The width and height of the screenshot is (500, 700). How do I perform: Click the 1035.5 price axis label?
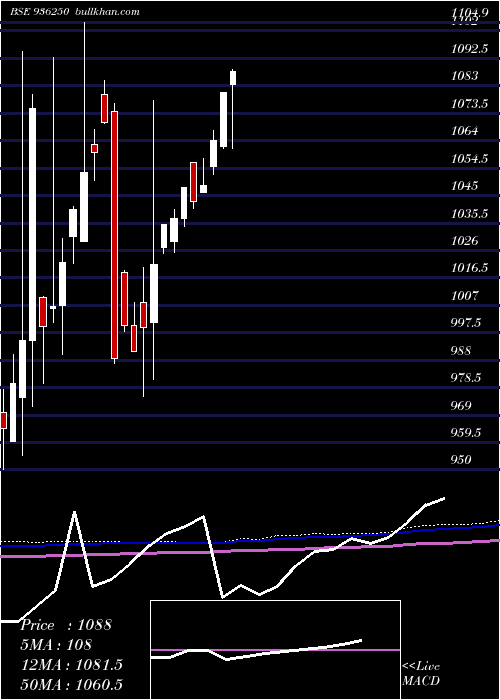(x=469, y=213)
